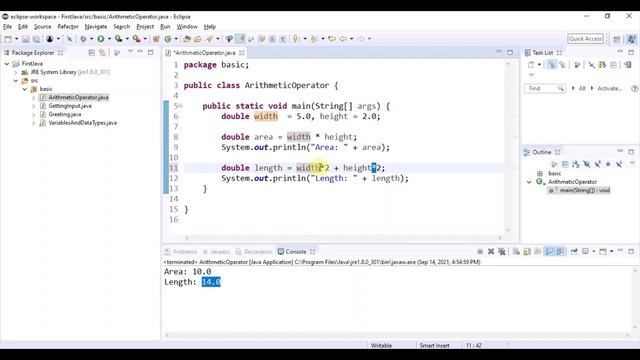Click Remove All Terminated Launches double-X icon
Image resolution: width=640 pixels, height=360 pixels.
502,251
